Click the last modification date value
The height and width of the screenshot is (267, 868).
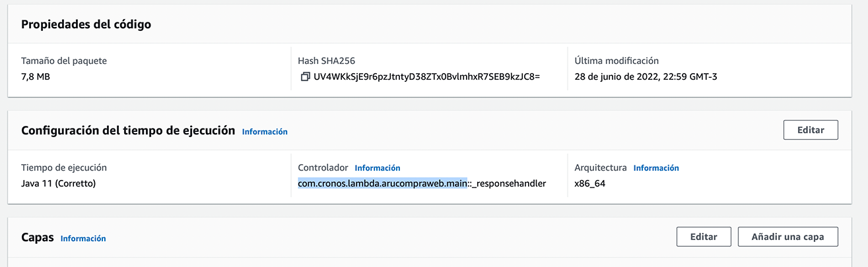646,77
